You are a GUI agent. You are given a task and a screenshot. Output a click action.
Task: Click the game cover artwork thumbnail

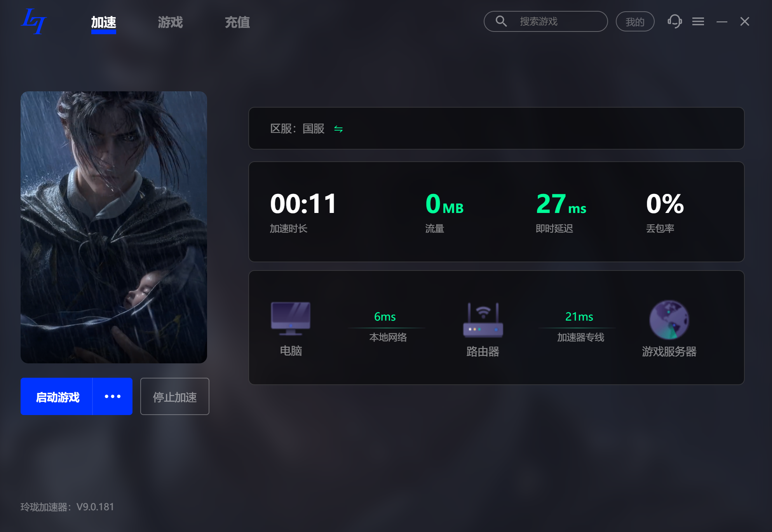pyautogui.click(x=114, y=227)
